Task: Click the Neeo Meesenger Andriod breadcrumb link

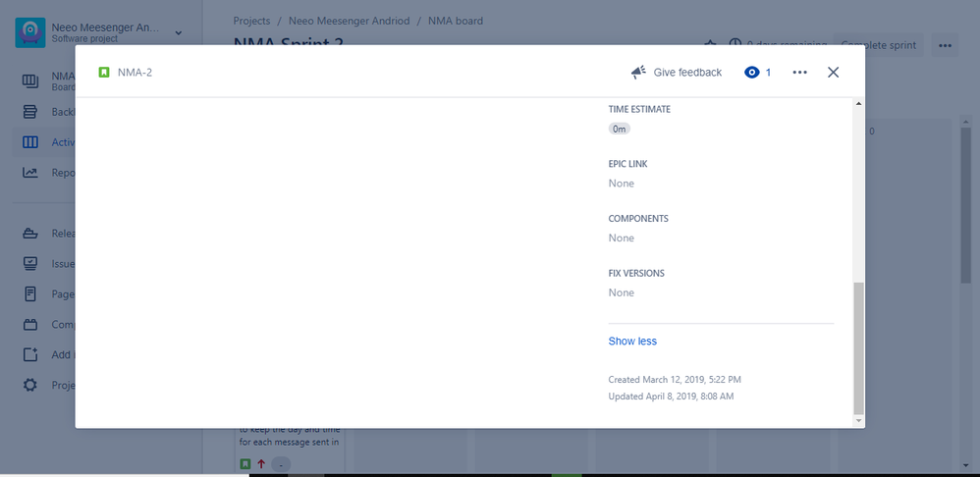Action: pyautogui.click(x=350, y=21)
